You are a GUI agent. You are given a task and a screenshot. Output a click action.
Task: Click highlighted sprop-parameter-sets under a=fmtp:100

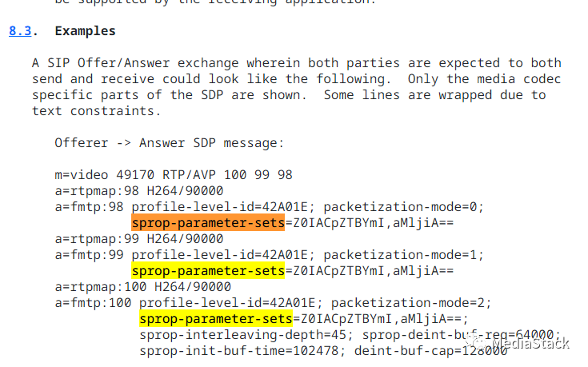coord(215,319)
